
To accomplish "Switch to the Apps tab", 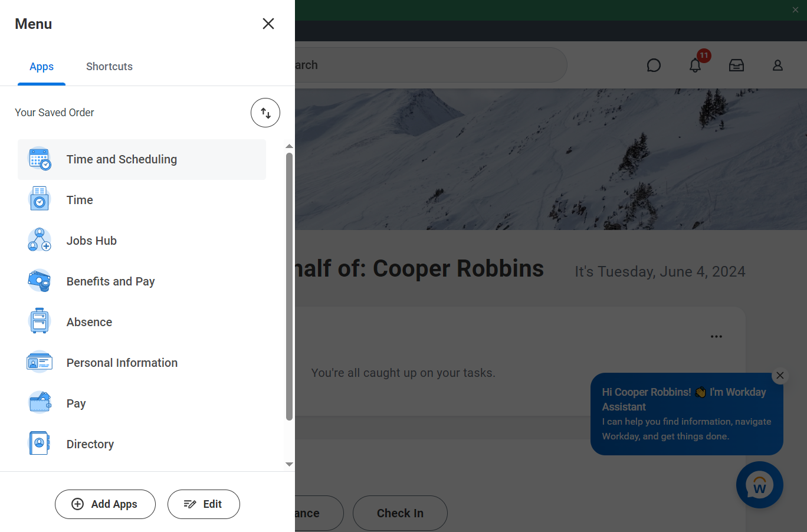I will tap(41, 67).
